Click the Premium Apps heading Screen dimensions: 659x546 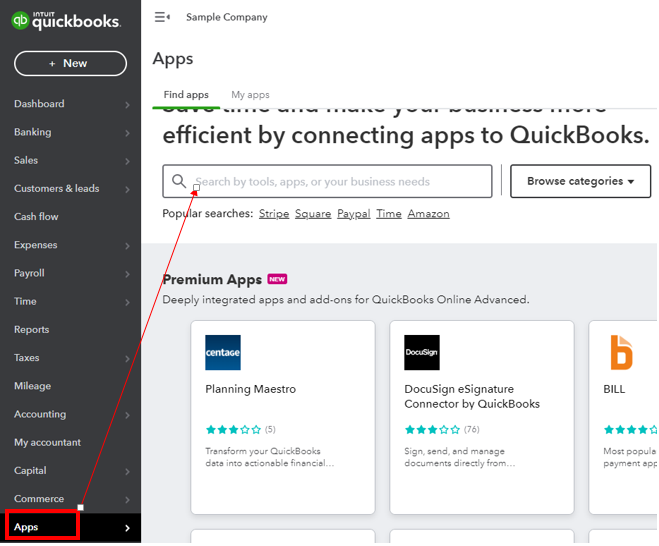tap(212, 280)
